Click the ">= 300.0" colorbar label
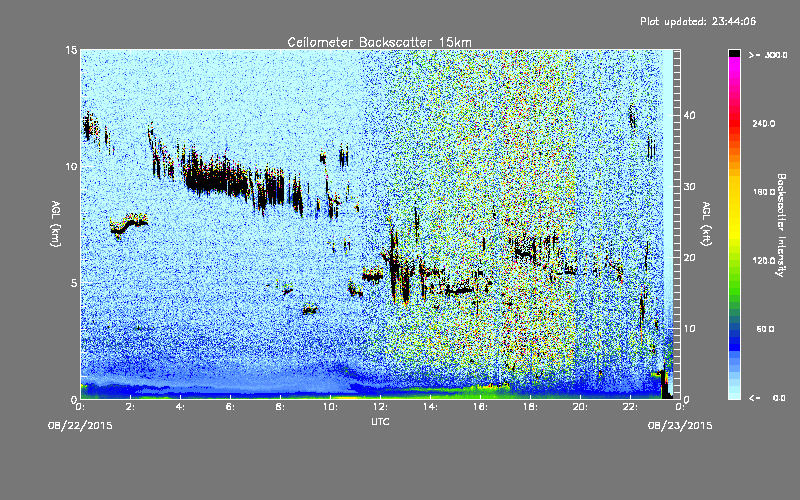Screen dimensions: 800x500 pos(768,55)
